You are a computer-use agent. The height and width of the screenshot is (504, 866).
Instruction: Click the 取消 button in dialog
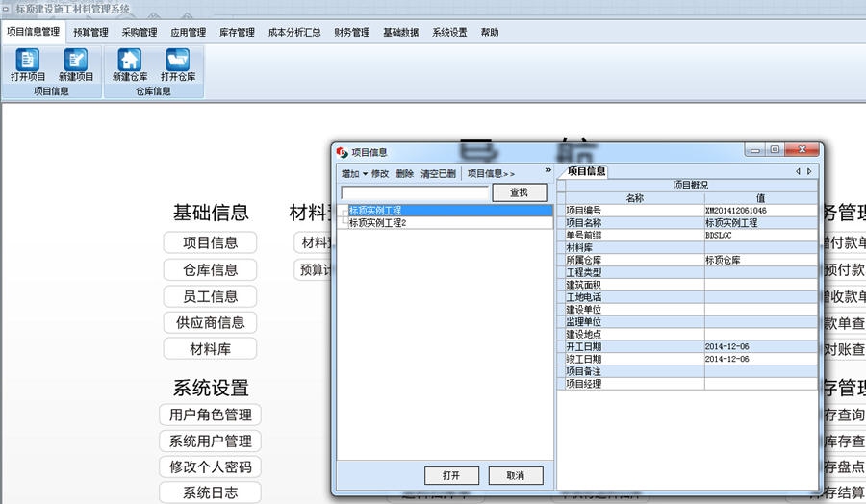click(516, 475)
